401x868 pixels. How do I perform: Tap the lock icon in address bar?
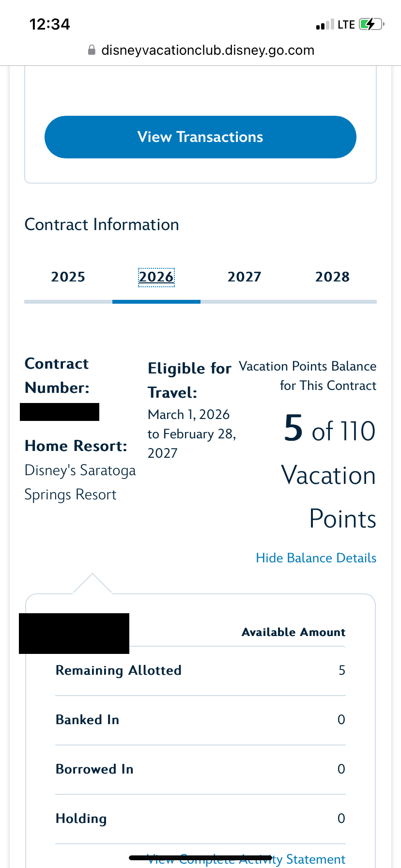[92, 50]
